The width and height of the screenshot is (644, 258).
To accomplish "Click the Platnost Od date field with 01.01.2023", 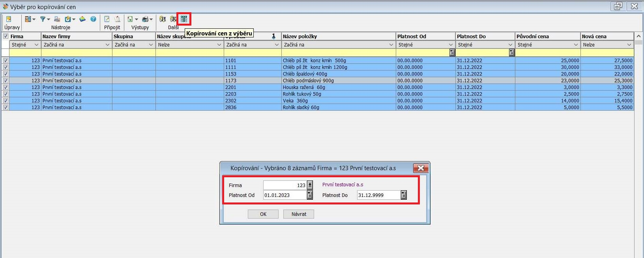I will tap(284, 195).
